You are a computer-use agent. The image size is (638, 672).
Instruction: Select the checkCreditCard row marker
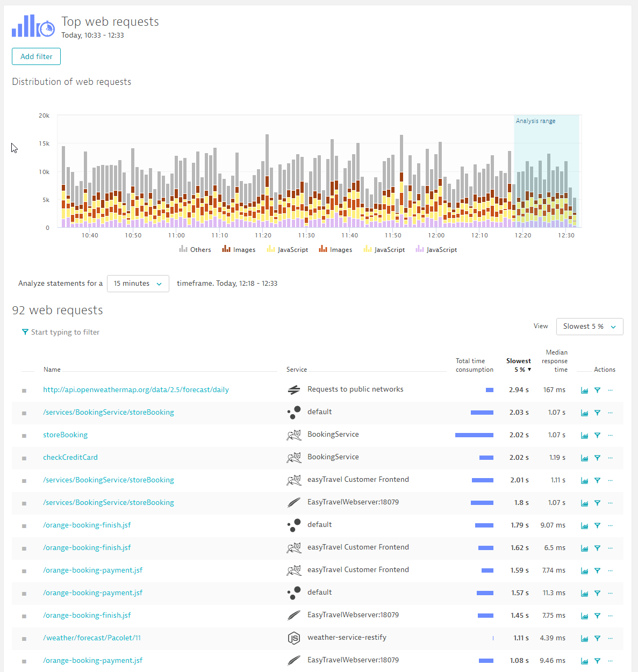[24, 458]
